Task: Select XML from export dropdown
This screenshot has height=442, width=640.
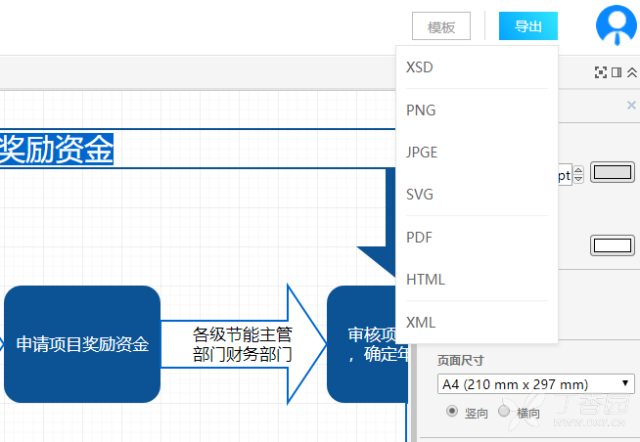Action: coord(421,322)
